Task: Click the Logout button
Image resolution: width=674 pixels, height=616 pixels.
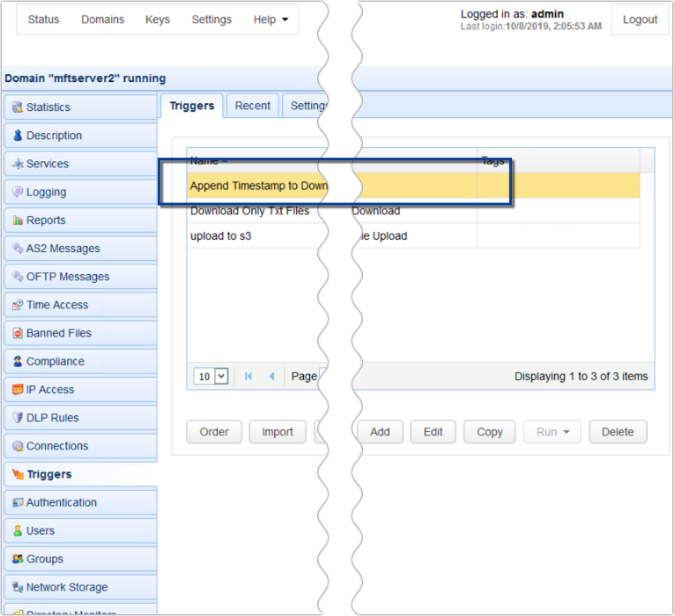Action: [x=640, y=19]
